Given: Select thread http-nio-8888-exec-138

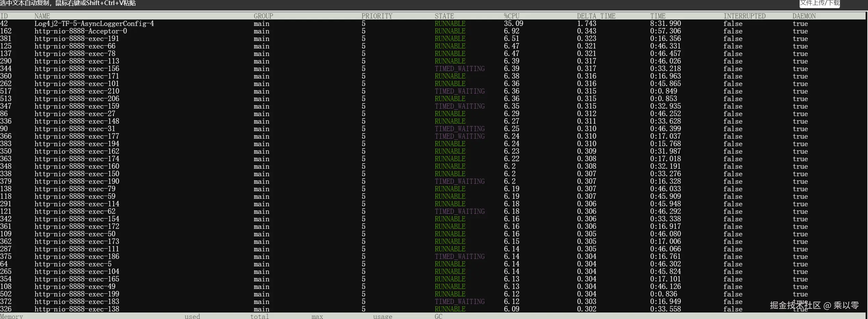Looking at the screenshot, I should tap(77, 309).
